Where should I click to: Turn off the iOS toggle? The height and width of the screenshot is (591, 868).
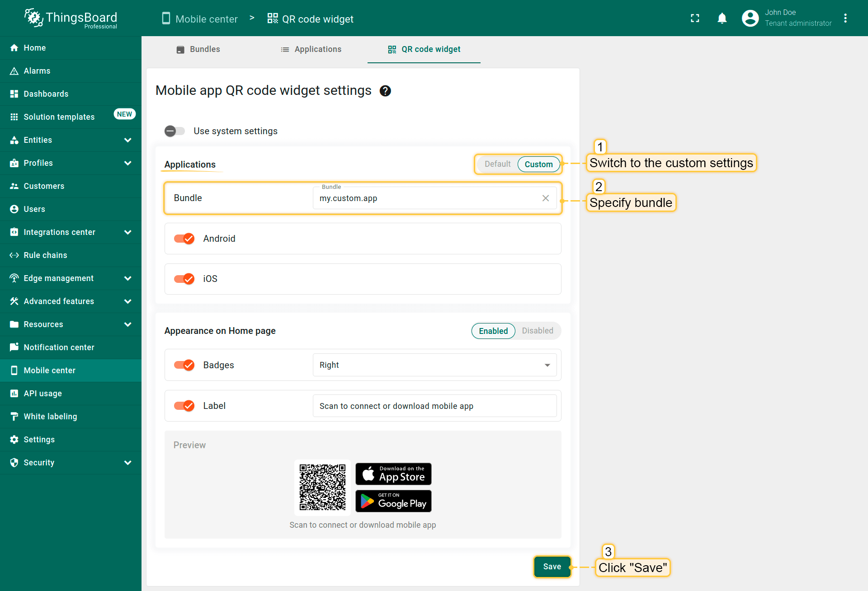click(x=184, y=279)
